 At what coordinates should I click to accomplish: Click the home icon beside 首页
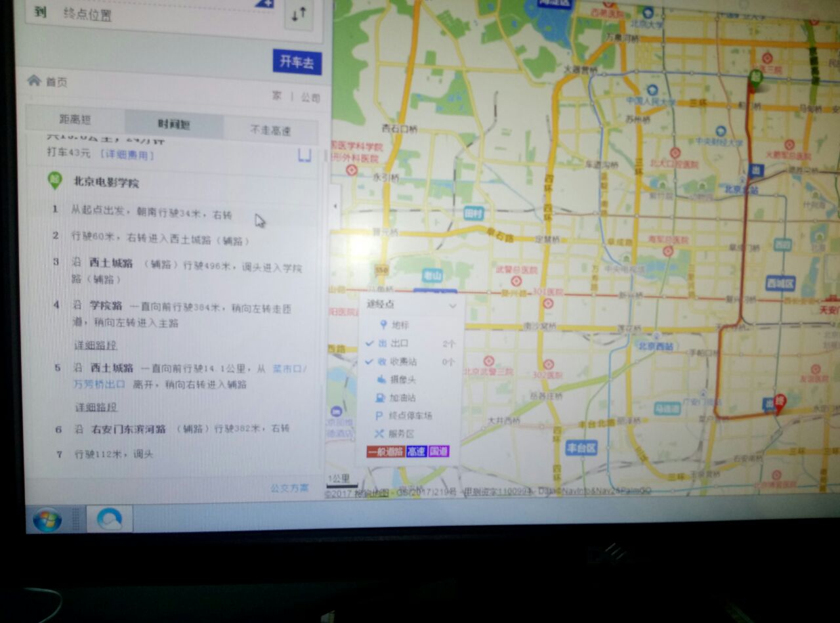(33, 80)
